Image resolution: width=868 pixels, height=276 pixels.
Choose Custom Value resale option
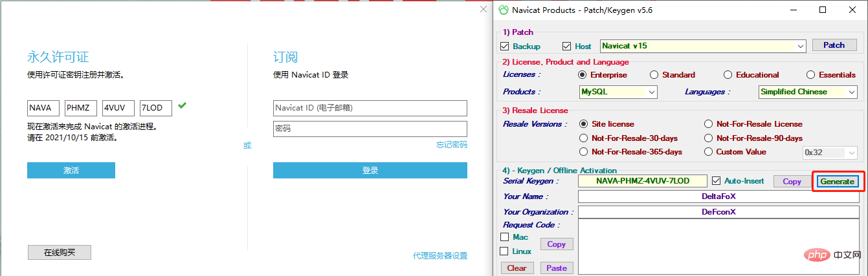pyautogui.click(x=708, y=152)
